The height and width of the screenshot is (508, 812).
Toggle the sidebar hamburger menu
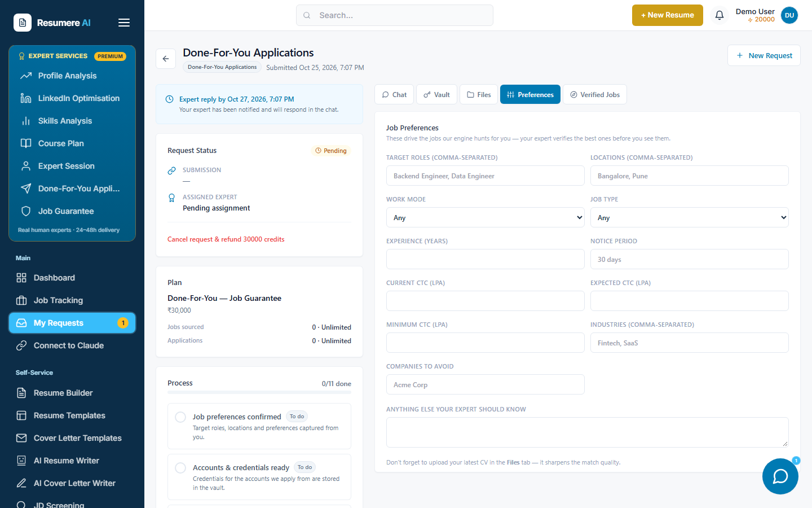pos(124,23)
